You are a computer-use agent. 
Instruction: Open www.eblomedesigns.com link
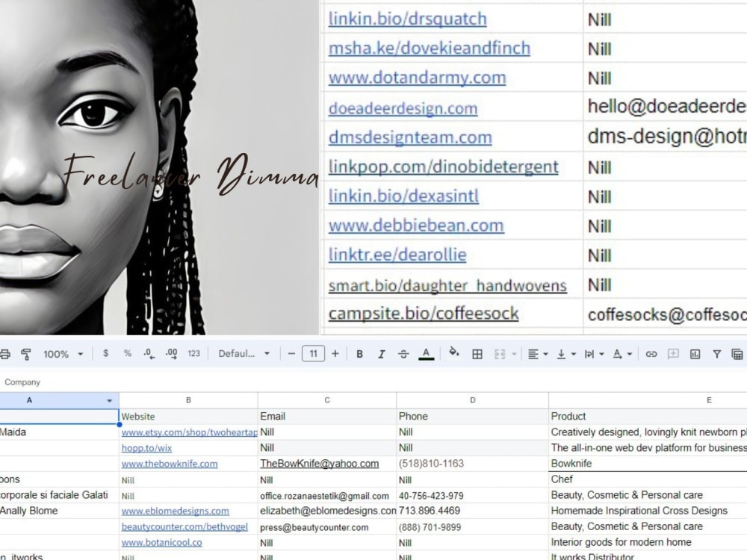point(175,511)
